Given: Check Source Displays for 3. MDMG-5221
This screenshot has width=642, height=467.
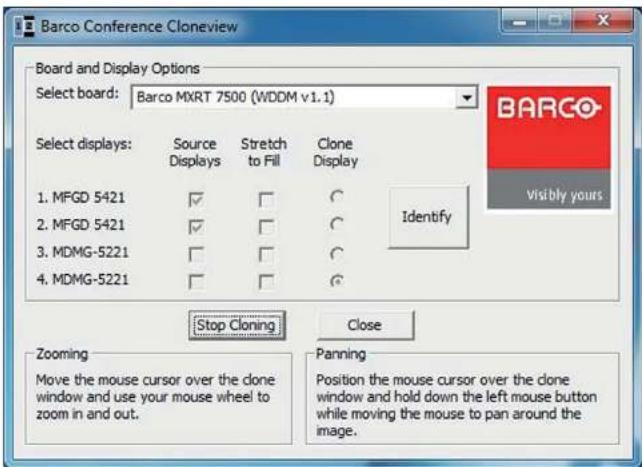Looking at the screenshot, I should tap(196, 254).
